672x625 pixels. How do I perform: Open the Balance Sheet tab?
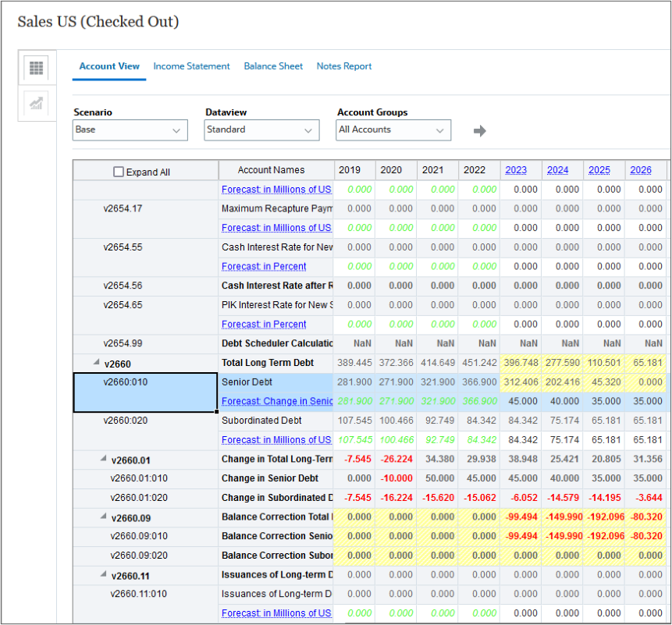273,66
